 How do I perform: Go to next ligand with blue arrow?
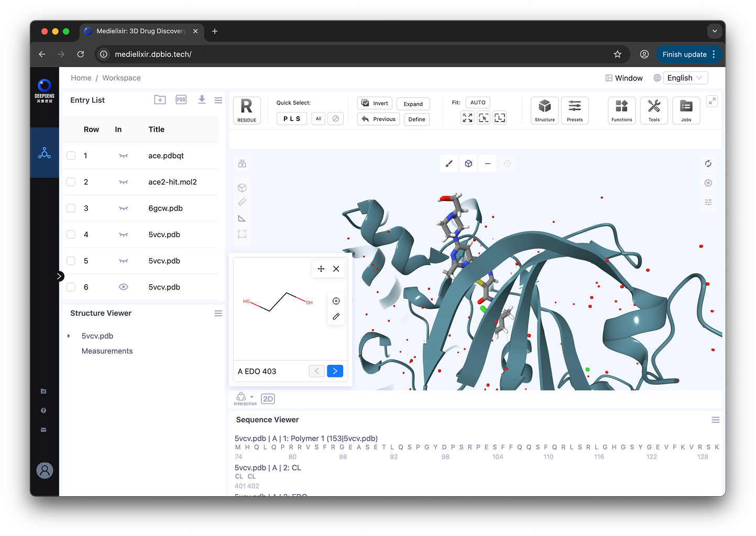[x=335, y=371]
